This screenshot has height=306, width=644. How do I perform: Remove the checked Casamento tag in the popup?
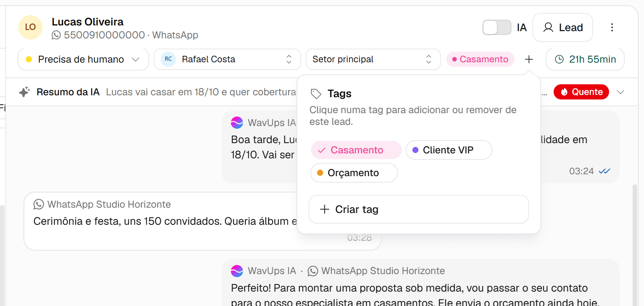[x=356, y=150]
